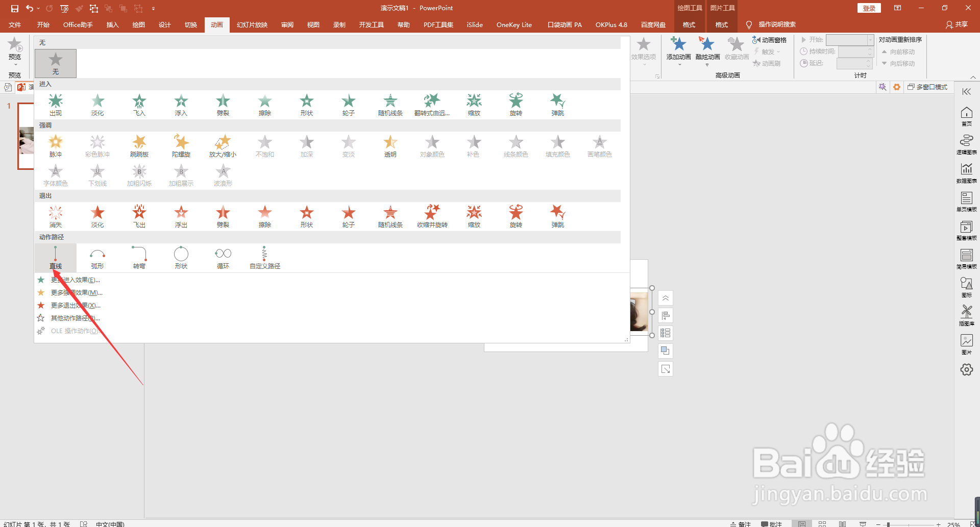Open the Customize Quick Access Toolbar dropdown
This screenshot has width=980, height=527.
(x=153, y=8)
